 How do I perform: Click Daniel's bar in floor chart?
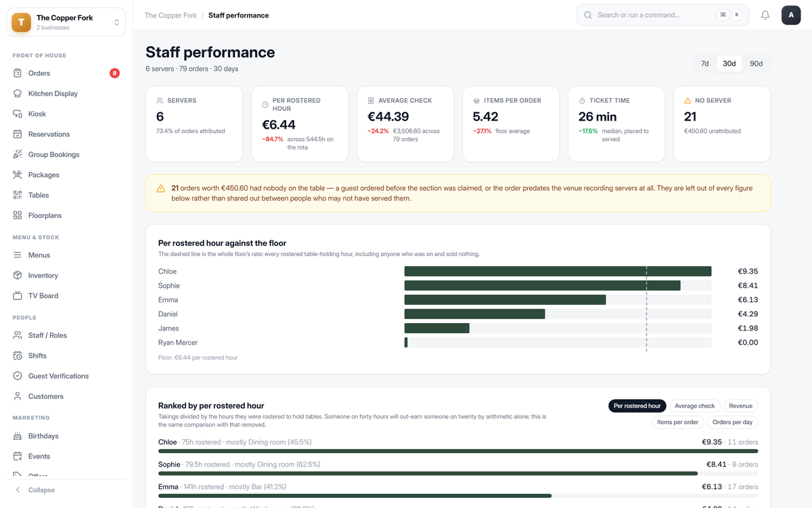coord(474,314)
